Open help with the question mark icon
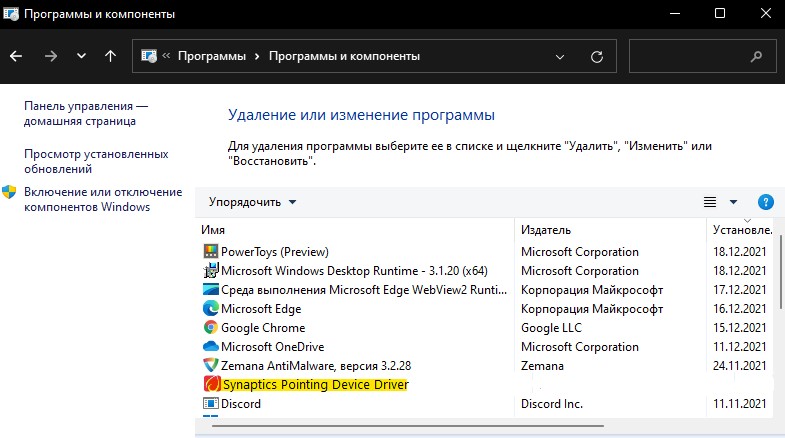 click(x=765, y=202)
